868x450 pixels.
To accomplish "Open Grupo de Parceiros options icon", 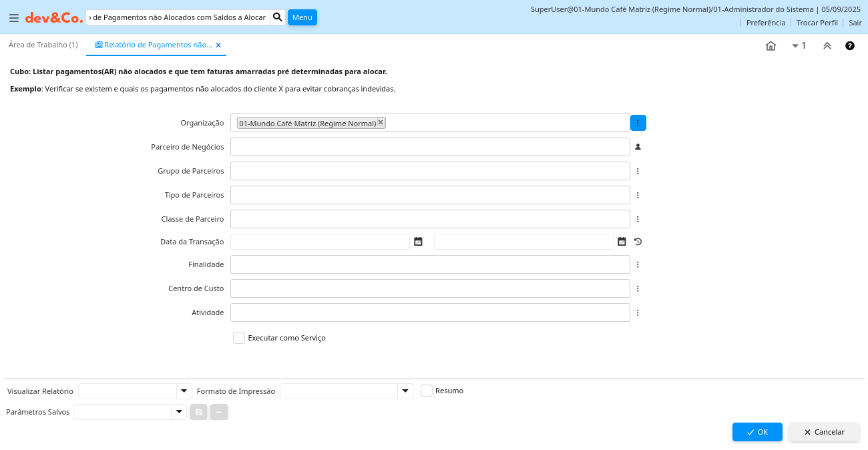I will (x=638, y=171).
